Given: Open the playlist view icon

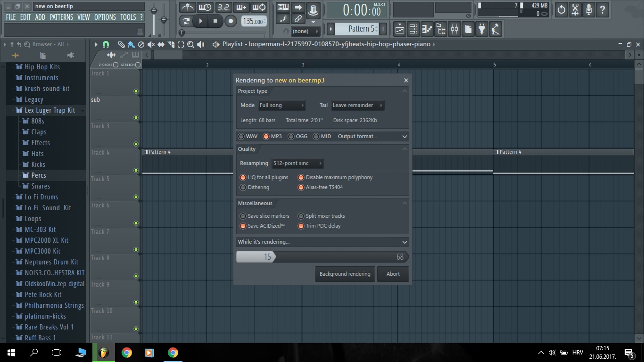Looking at the screenshot, I should coord(400,29).
